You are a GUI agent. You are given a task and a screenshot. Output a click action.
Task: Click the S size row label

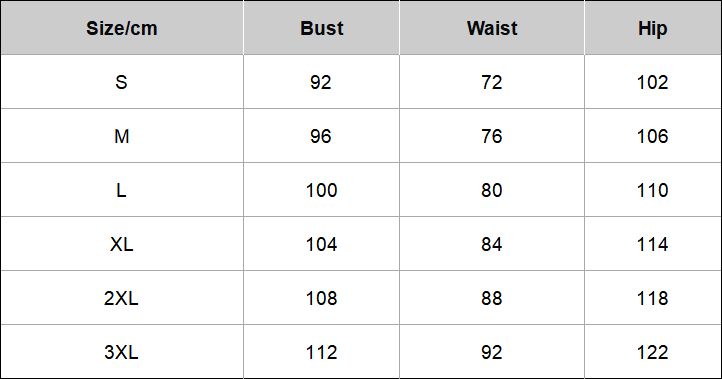pos(121,82)
